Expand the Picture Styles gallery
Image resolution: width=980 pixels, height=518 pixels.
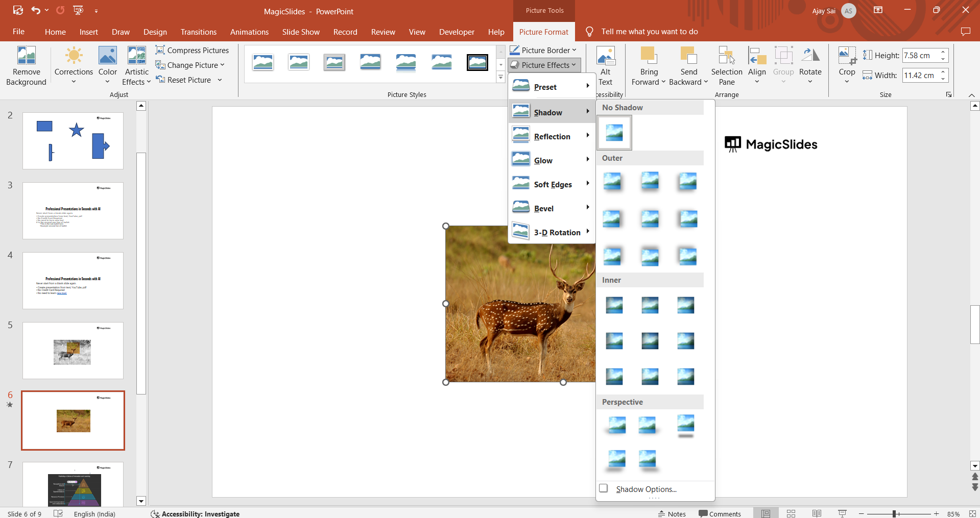click(500, 78)
